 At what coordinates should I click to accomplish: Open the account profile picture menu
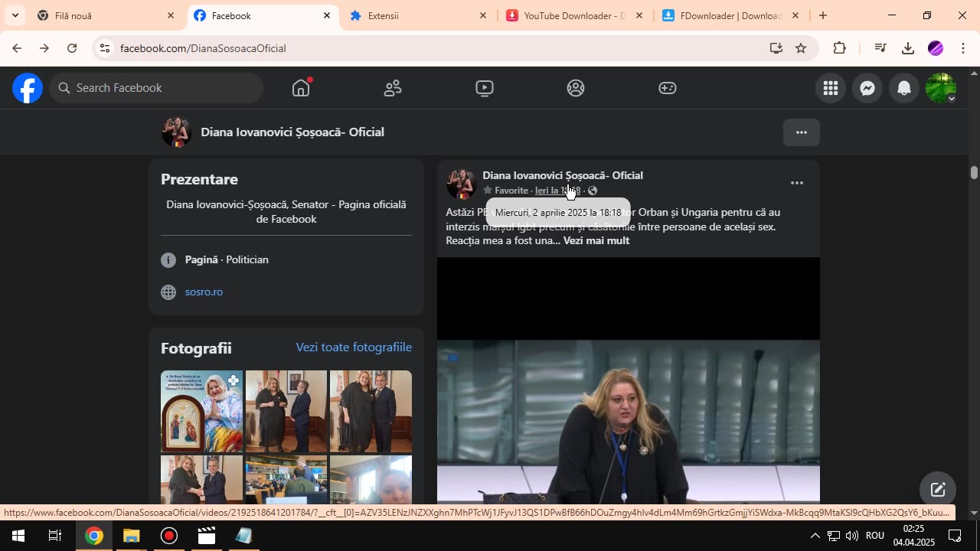pos(941,88)
